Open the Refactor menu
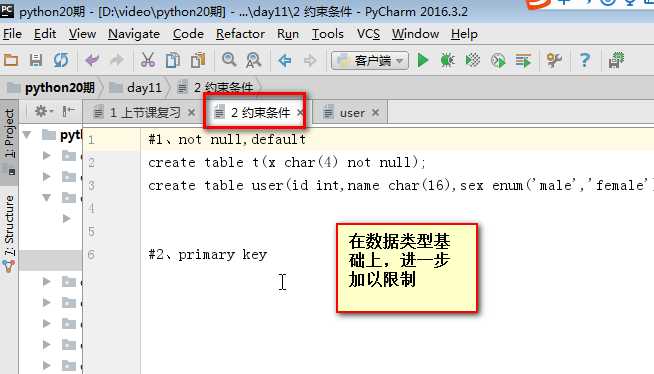Viewport: 654px width, 374px height. click(x=240, y=34)
